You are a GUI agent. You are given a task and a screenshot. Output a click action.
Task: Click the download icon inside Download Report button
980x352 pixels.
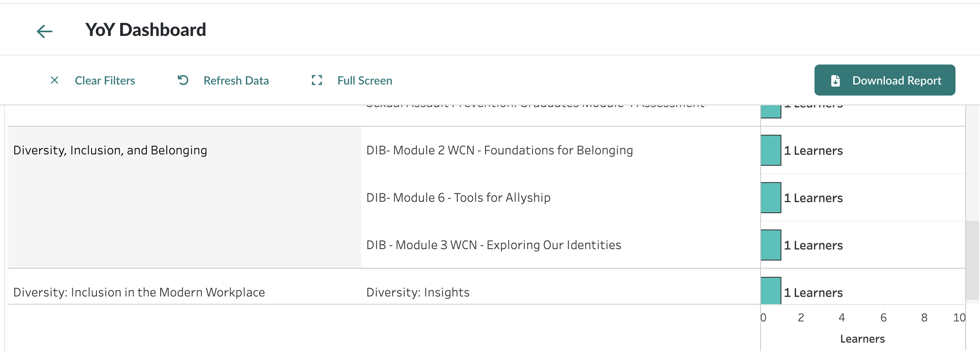(x=835, y=80)
